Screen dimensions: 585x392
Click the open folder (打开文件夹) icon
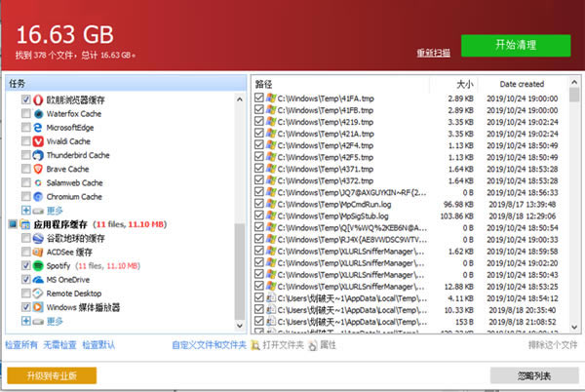point(255,345)
